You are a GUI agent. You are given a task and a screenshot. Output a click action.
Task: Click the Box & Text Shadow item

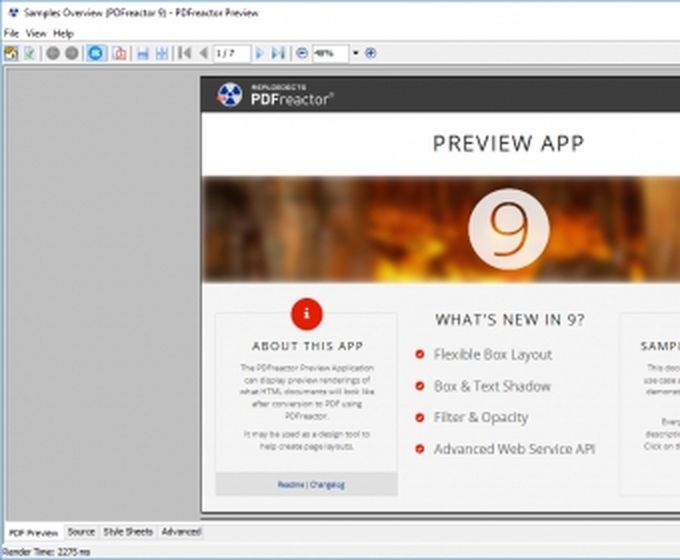[492, 386]
